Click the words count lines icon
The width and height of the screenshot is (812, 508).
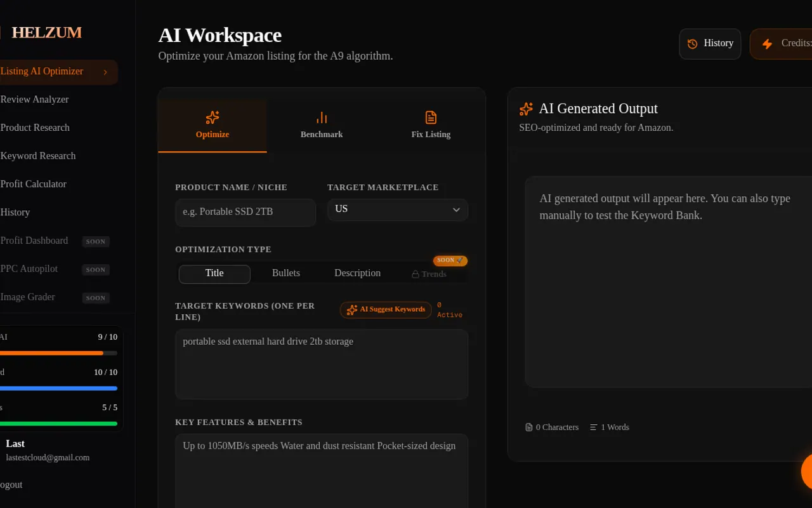pos(594,427)
